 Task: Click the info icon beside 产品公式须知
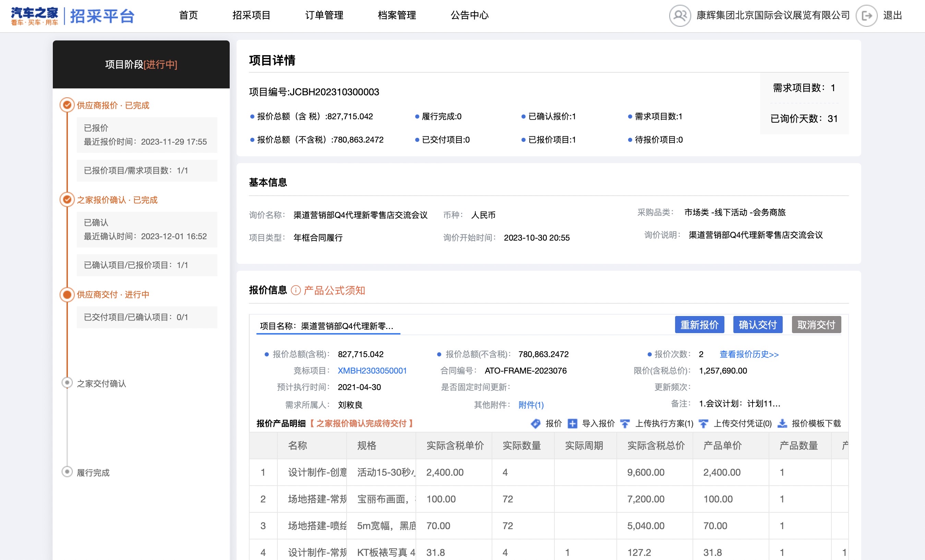click(x=296, y=290)
